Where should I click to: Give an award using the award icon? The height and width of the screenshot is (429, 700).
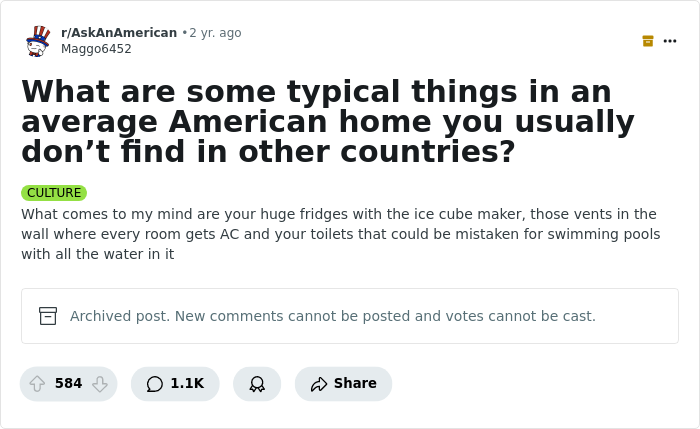pos(257,384)
